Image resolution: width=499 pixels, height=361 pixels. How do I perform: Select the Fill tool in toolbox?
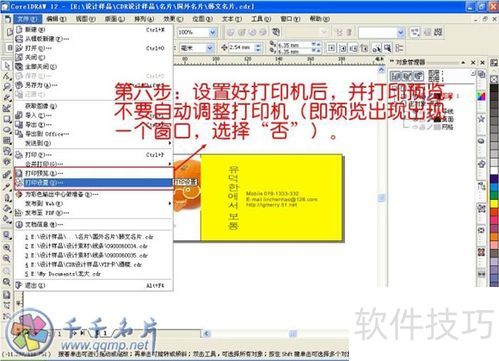point(7,208)
